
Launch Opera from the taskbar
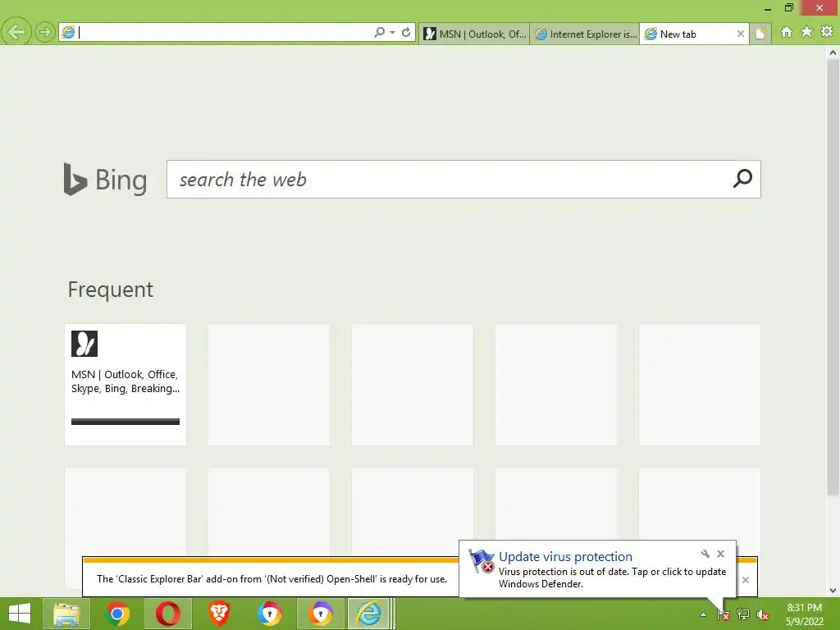tap(167, 614)
